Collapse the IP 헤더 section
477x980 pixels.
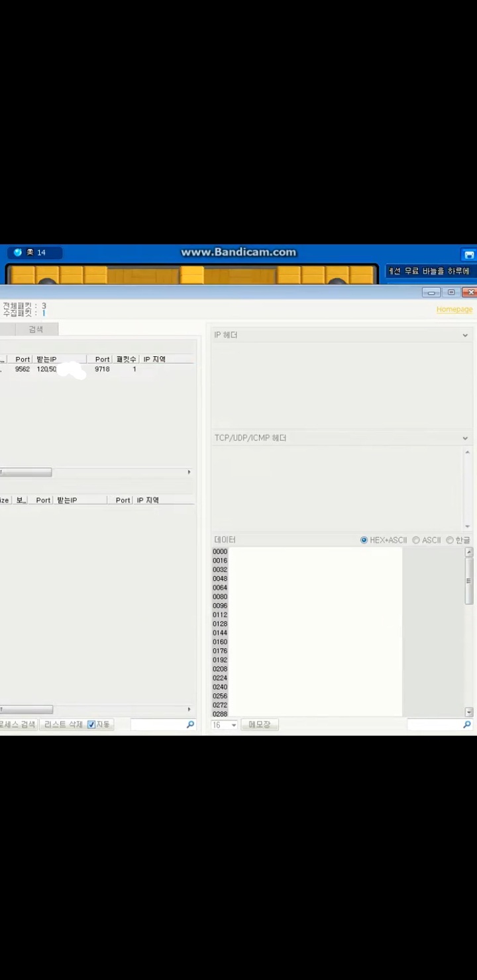(x=465, y=336)
